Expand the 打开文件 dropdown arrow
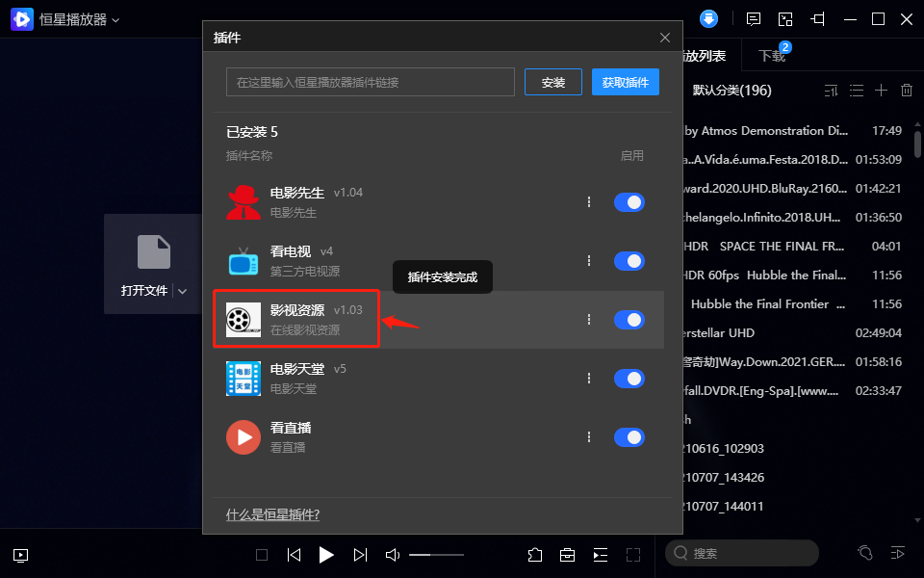924x578 pixels. (x=183, y=291)
